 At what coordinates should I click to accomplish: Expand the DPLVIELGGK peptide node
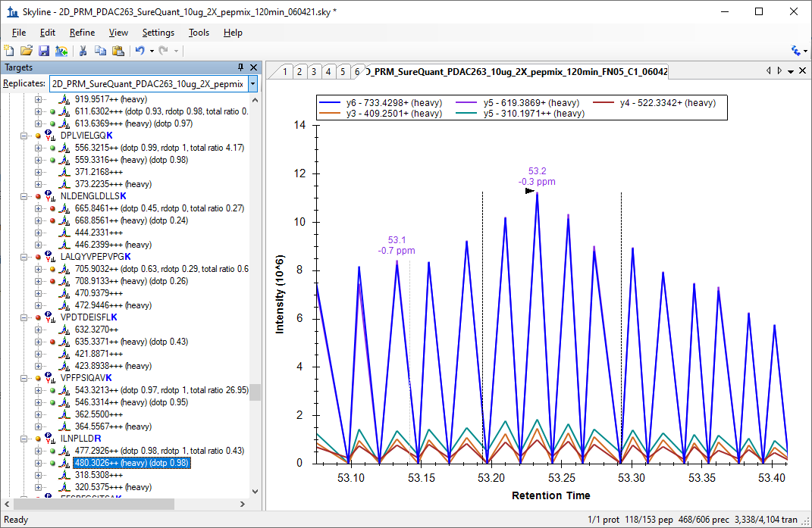25,136
